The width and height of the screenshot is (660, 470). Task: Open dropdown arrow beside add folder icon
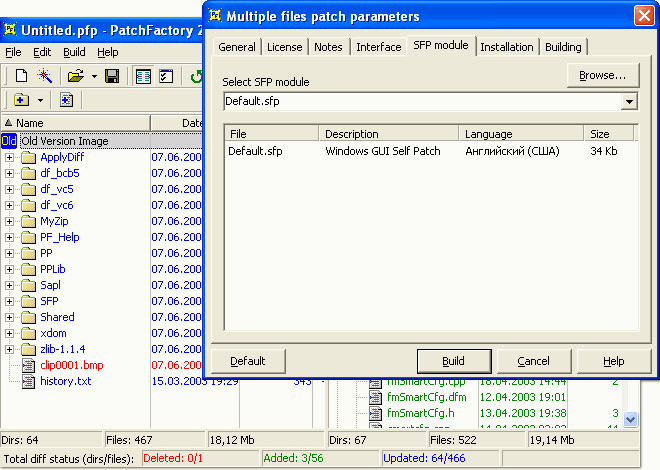pyautogui.click(x=40, y=101)
